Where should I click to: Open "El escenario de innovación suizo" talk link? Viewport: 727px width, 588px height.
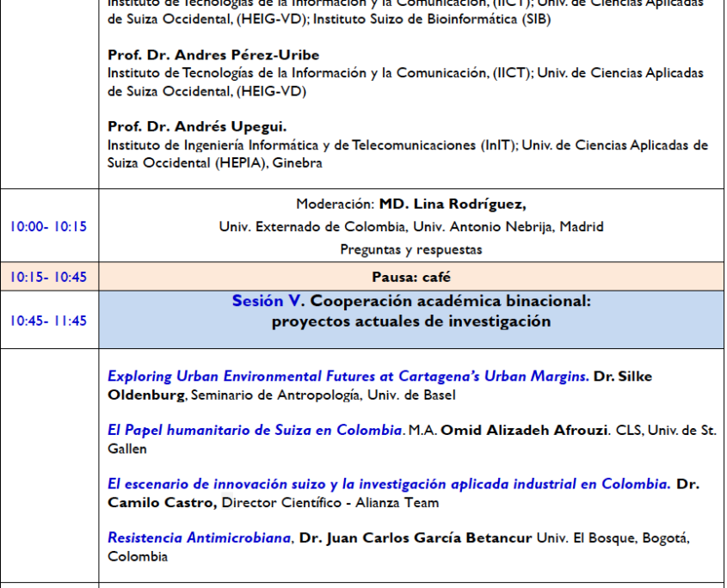(388, 484)
